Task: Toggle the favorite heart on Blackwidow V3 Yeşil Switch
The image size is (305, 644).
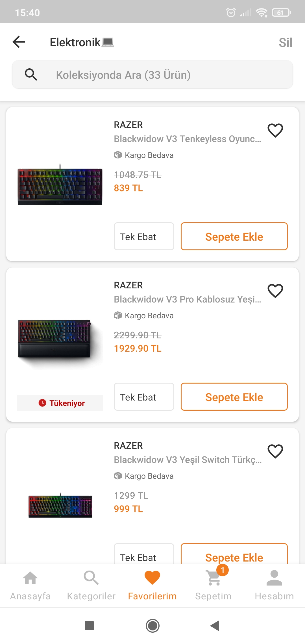Action: point(275,451)
